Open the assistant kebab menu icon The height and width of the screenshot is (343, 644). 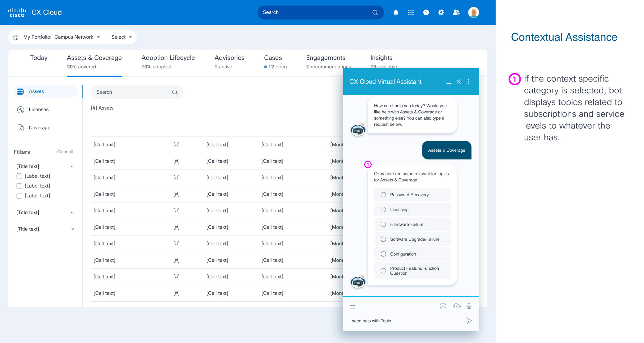469,82
